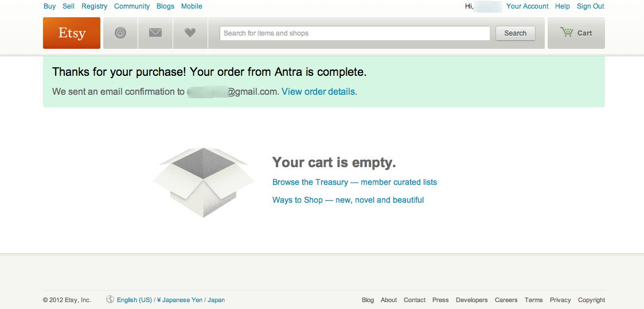
Task: Click Sign Out
Action: [591, 6]
